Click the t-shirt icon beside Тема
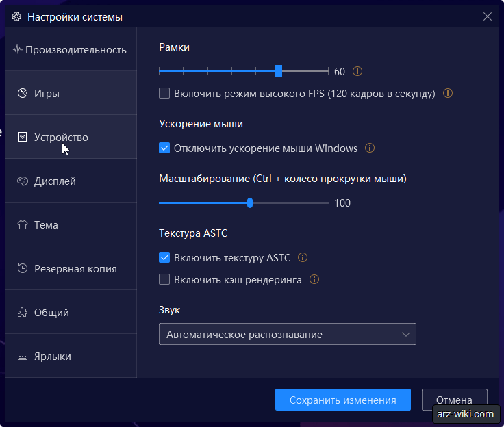The width and height of the screenshot is (504, 427). tap(23, 224)
